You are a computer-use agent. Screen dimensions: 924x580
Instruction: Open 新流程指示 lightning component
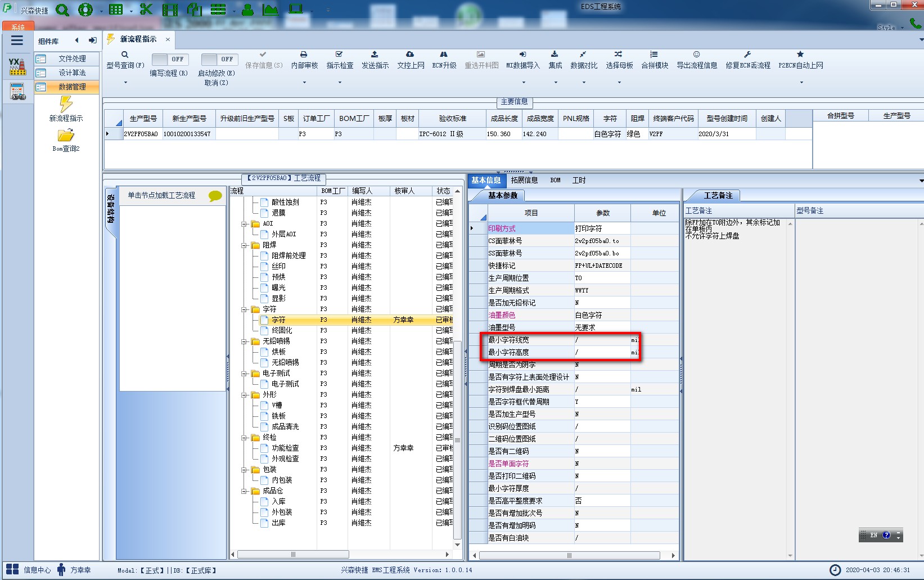[66, 109]
